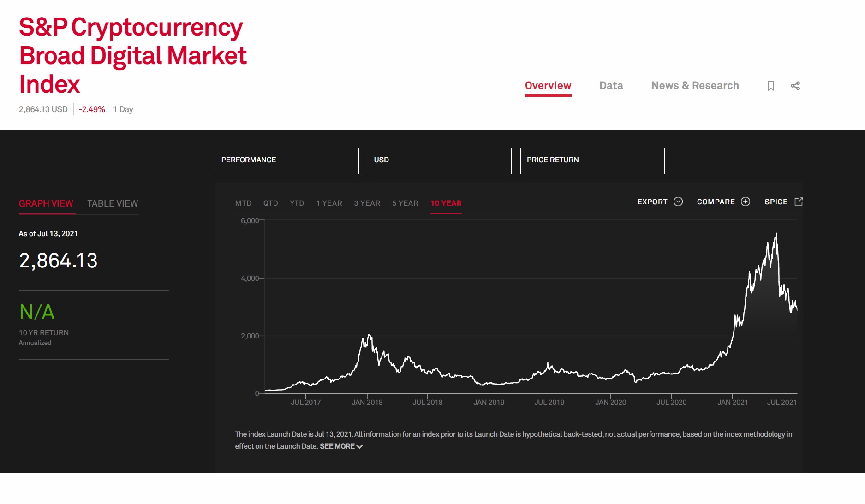Select the 5 YEAR time range

click(406, 203)
